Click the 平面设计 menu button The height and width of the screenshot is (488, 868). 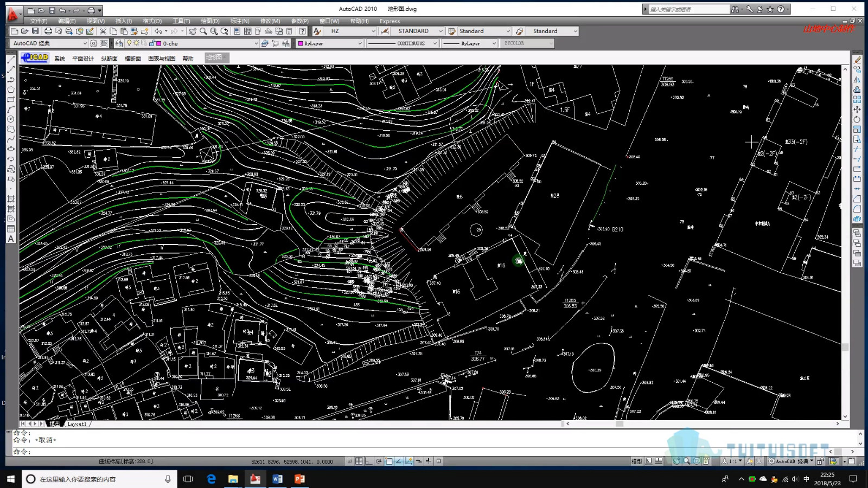[x=83, y=59]
